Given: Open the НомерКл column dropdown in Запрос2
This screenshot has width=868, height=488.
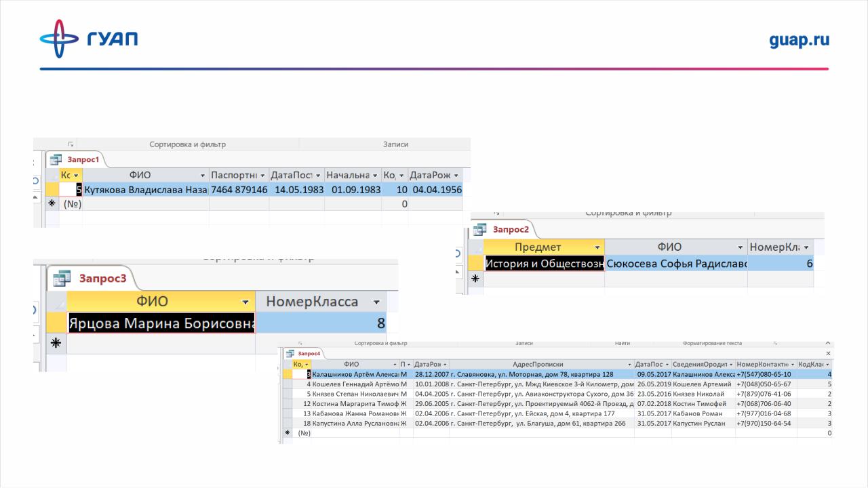Looking at the screenshot, I should tap(806, 247).
